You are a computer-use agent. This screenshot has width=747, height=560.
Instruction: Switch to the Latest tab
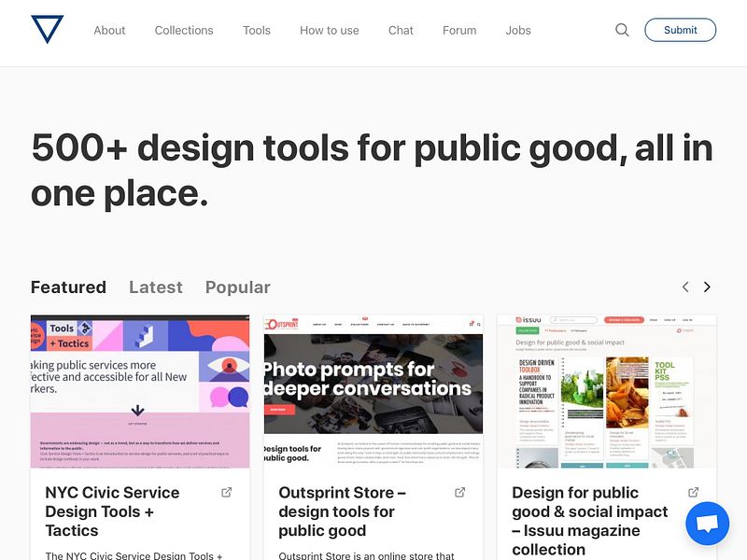156,287
